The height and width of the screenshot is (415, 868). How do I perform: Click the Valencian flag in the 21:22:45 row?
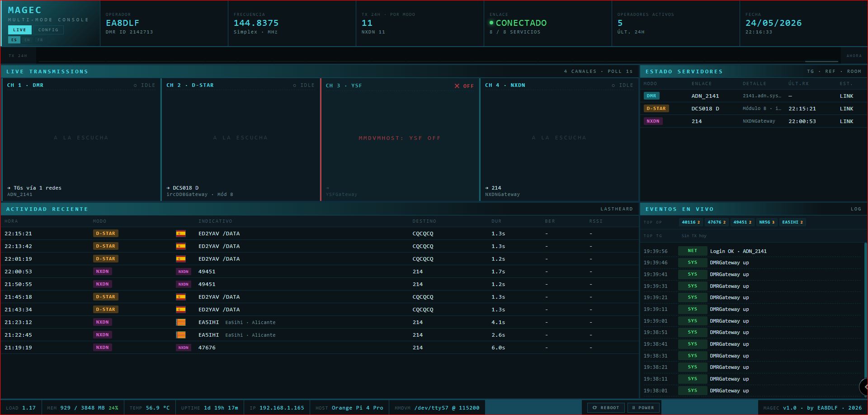click(181, 335)
